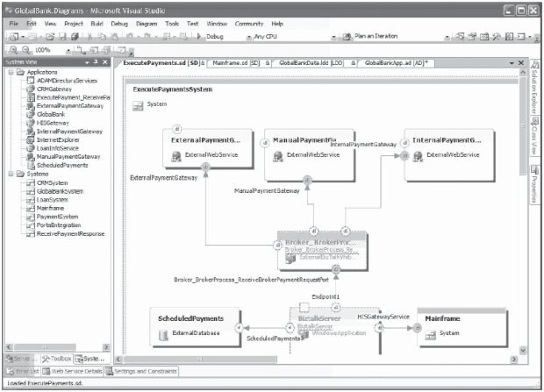Viewport: 544px width, 392px height.
Task: Collapse the Applications tree folder
Action: tap(11, 72)
